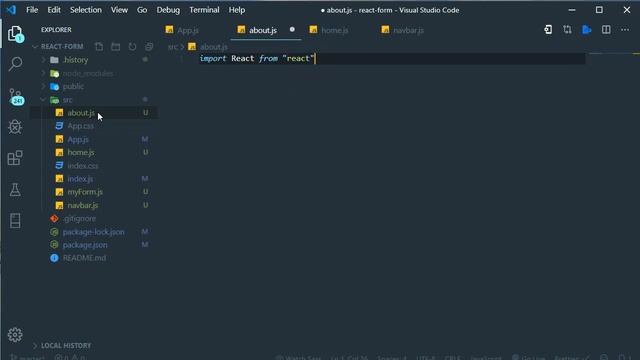Split the editor to the right

coord(606,30)
